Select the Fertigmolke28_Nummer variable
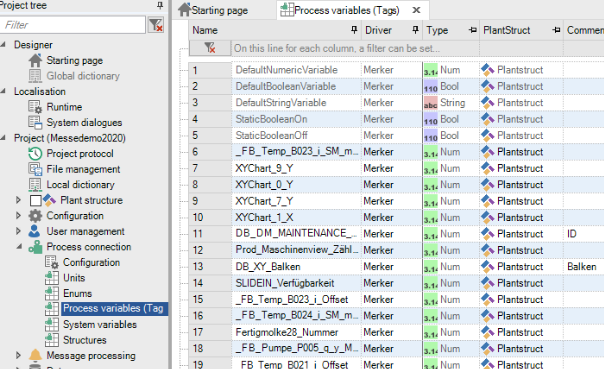 (x=287, y=333)
